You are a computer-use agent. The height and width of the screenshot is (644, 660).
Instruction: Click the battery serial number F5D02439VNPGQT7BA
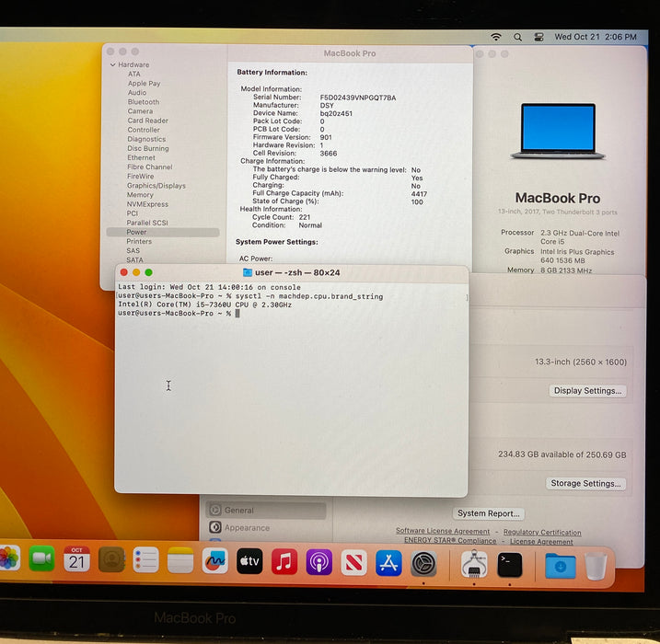point(358,98)
